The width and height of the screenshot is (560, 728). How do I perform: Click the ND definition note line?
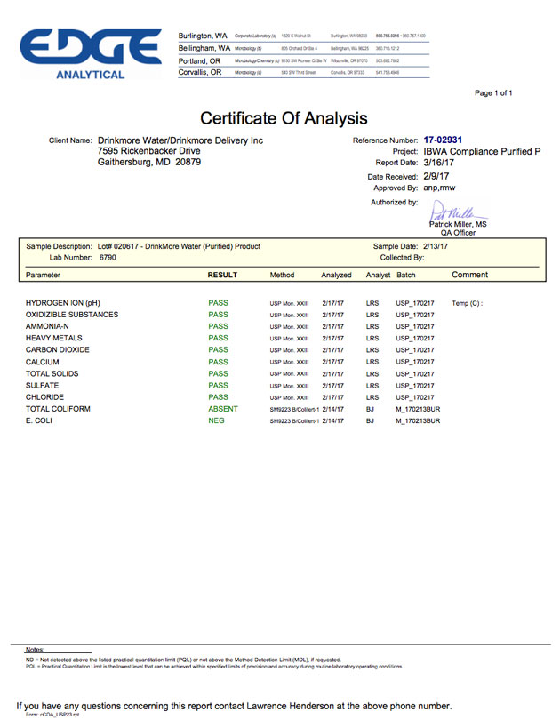pos(183,660)
